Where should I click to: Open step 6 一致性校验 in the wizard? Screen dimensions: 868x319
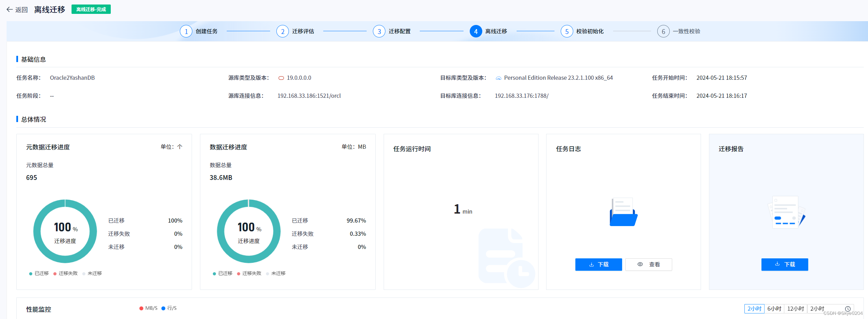pos(677,31)
